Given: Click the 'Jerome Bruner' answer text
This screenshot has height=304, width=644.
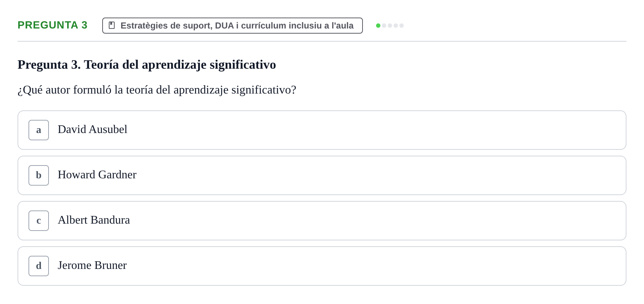Looking at the screenshot, I should [92, 265].
